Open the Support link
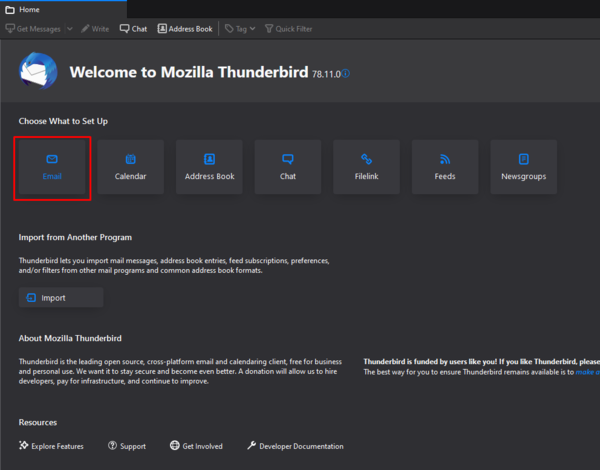This screenshot has height=470, width=600. click(127, 446)
